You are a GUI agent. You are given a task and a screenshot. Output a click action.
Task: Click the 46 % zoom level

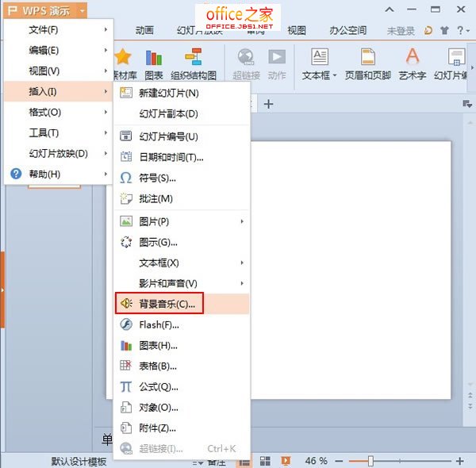tap(316, 461)
